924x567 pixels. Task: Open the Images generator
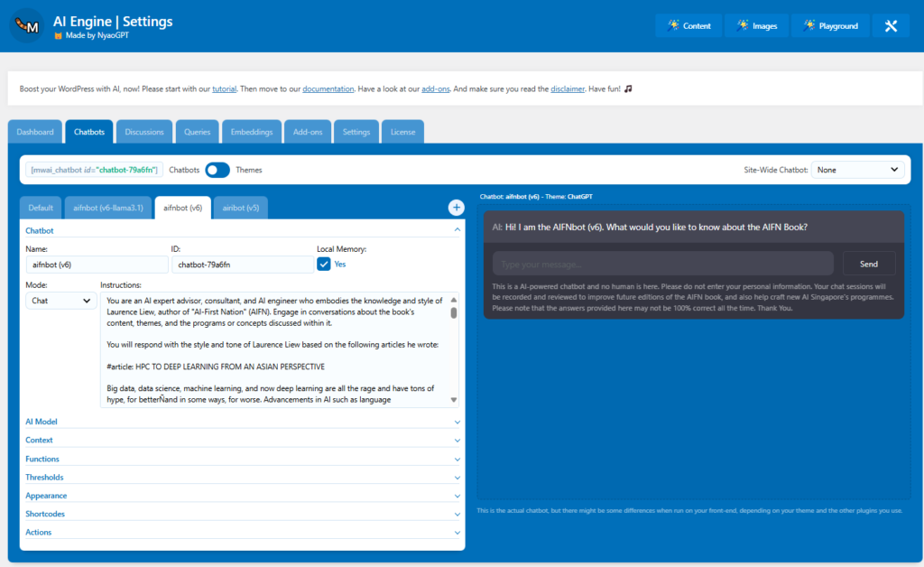point(756,26)
